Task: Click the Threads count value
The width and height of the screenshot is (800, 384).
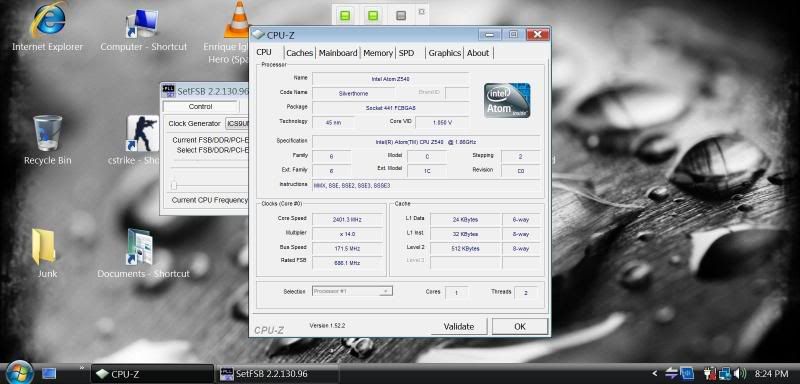Action: point(525,292)
